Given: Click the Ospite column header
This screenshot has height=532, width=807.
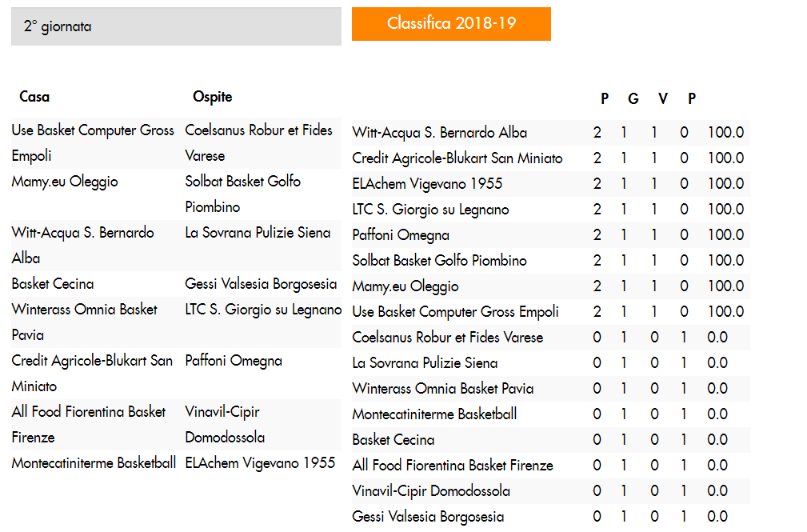Looking at the screenshot, I should 213,97.
